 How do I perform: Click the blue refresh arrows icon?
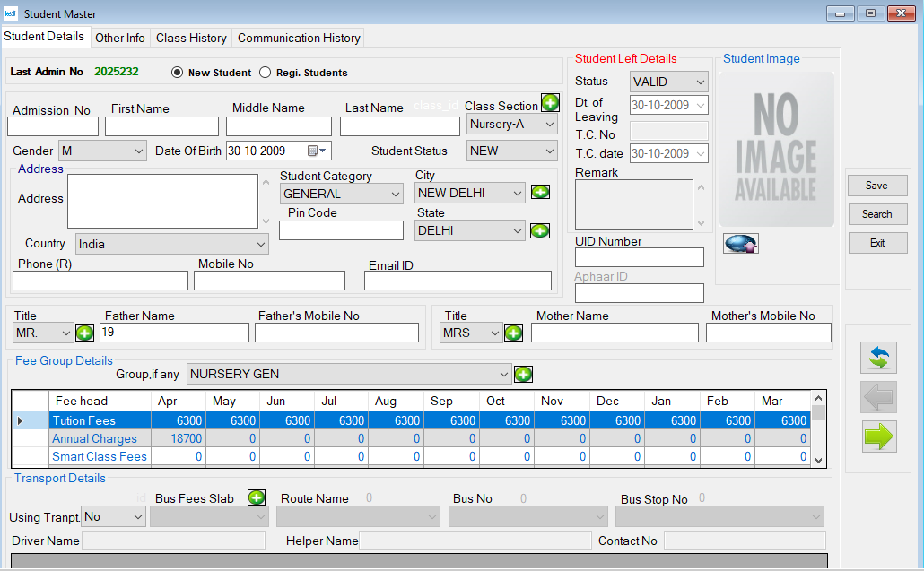(878, 357)
